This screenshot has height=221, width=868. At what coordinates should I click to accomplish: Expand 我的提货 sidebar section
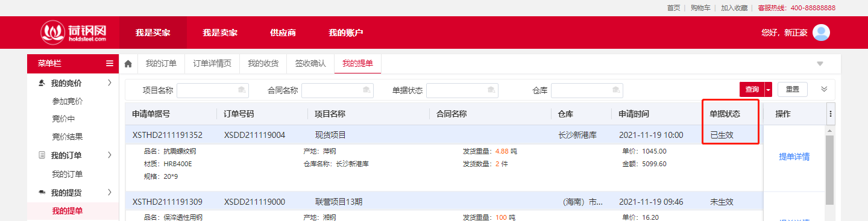tap(109, 193)
